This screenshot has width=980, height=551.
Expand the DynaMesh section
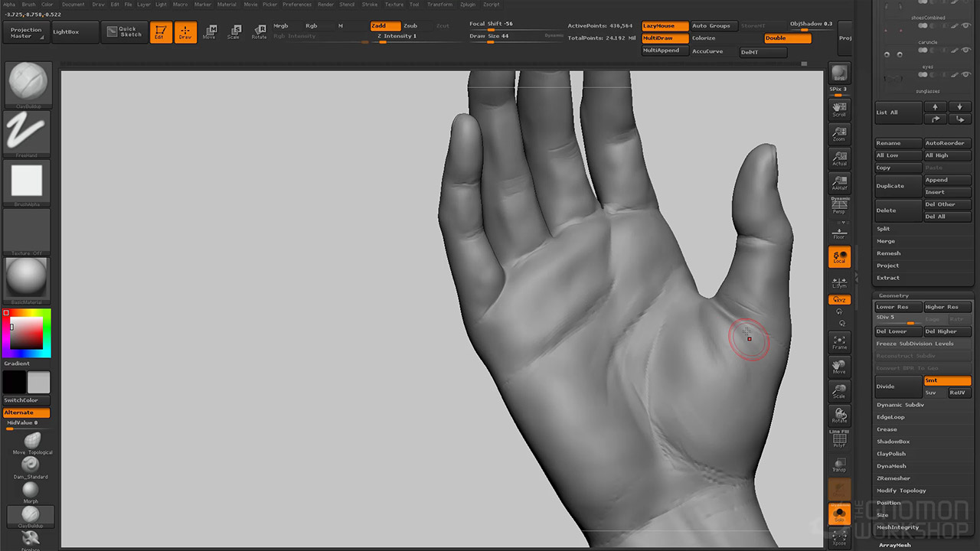click(x=891, y=466)
